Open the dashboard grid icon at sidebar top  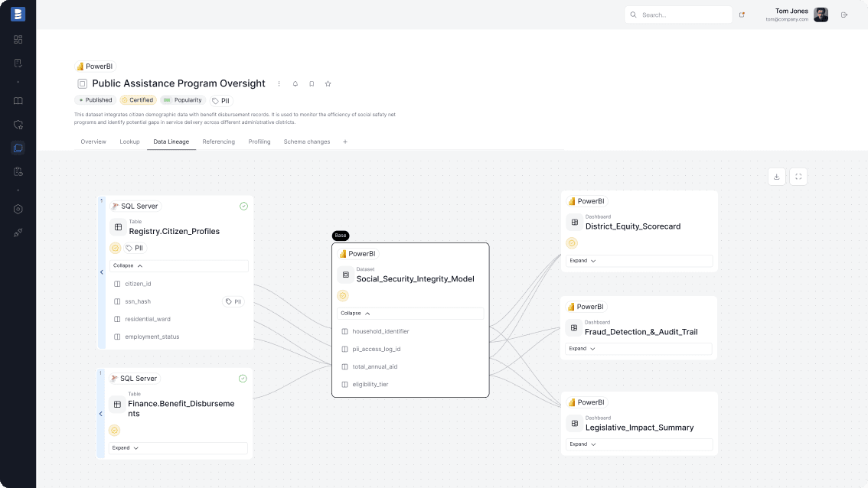18,38
